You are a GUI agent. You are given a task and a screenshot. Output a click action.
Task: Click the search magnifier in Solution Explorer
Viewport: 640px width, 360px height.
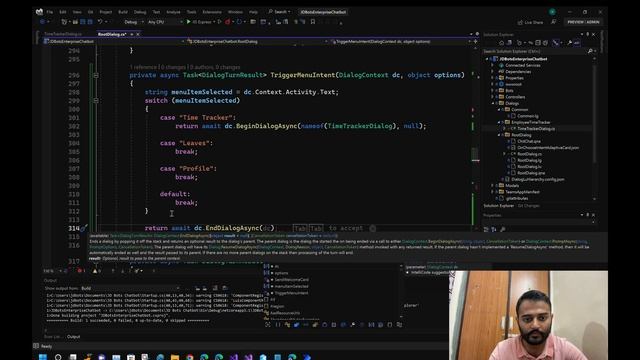[x=590, y=51]
